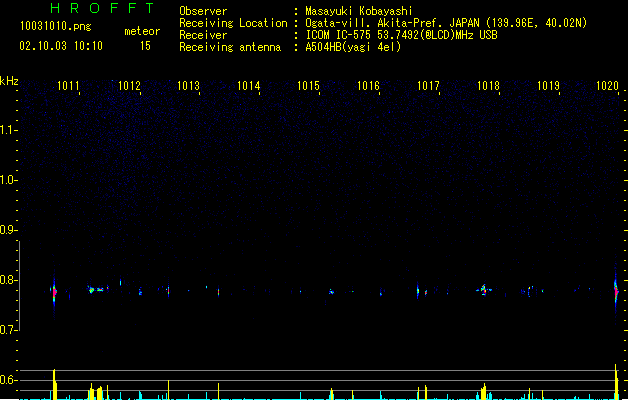Select antenna text A504HB(yagi 4el)
This screenshot has height=400, width=629.
[x=353, y=47]
